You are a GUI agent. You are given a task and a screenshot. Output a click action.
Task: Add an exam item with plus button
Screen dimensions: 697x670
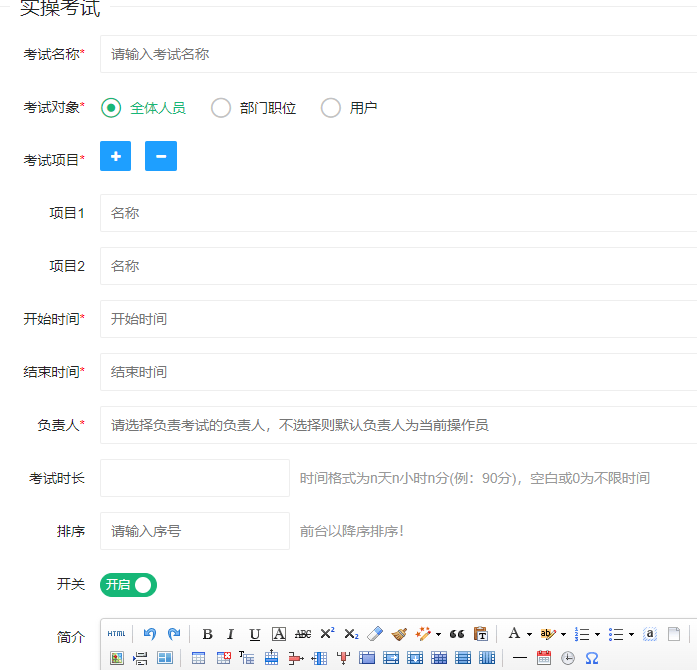click(x=116, y=156)
